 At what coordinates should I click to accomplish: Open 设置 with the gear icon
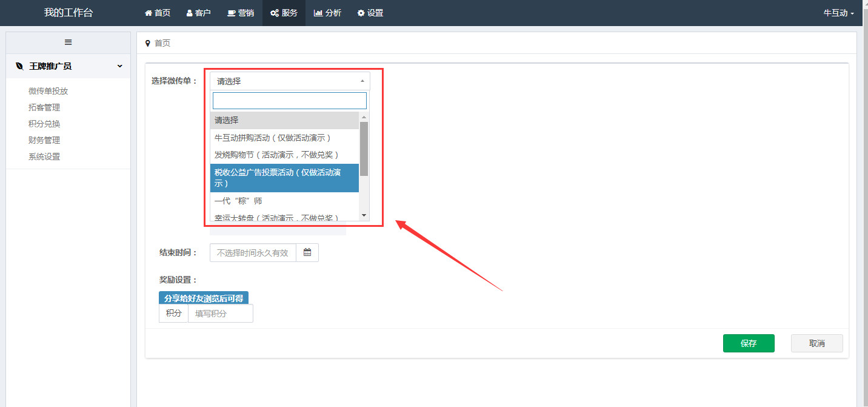pos(370,13)
